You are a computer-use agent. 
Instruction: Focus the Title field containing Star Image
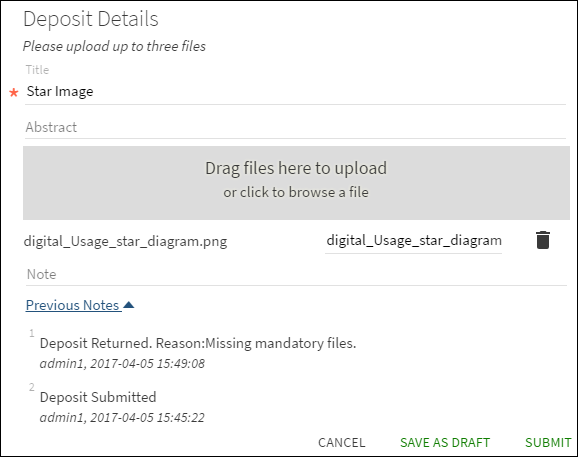coord(295,91)
